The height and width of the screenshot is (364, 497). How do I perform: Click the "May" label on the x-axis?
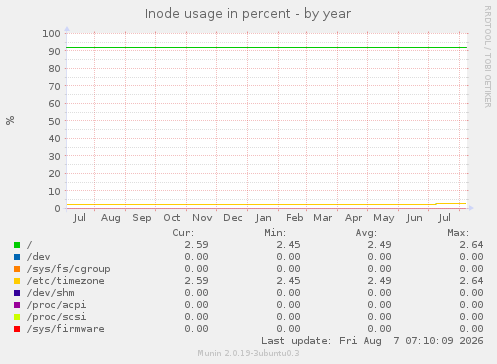384,218
